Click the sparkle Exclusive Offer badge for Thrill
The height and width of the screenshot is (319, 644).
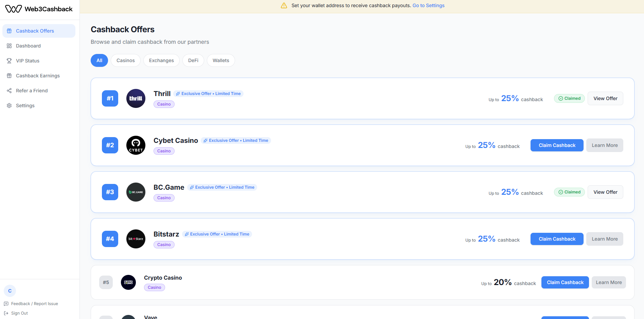pyautogui.click(x=208, y=94)
